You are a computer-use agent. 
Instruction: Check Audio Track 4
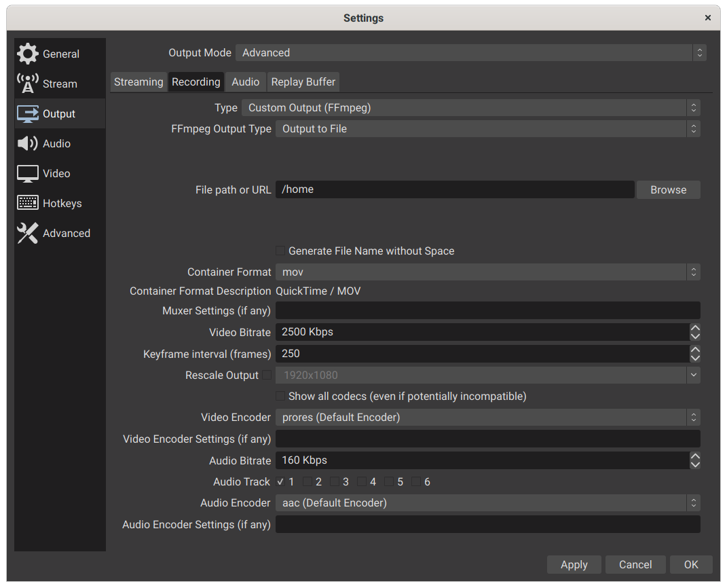[362, 482]
